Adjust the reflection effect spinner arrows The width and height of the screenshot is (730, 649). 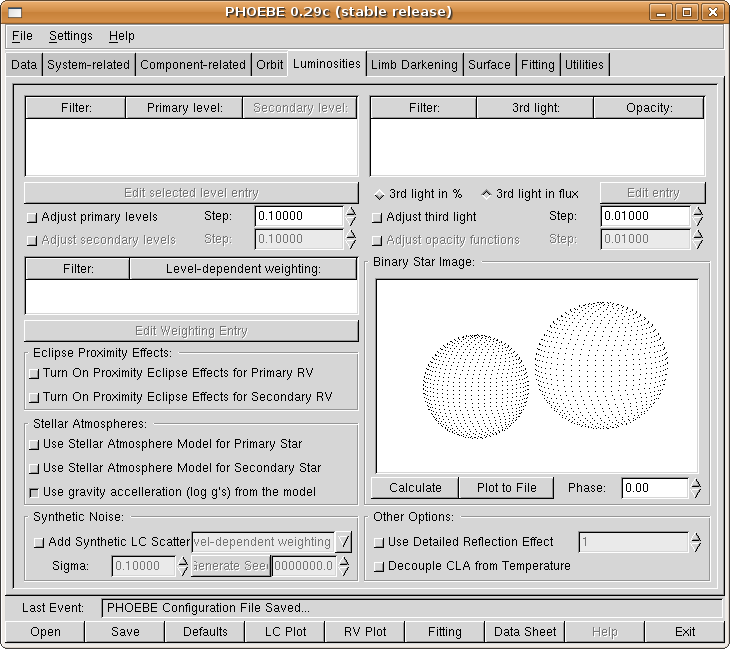point(696,542)
